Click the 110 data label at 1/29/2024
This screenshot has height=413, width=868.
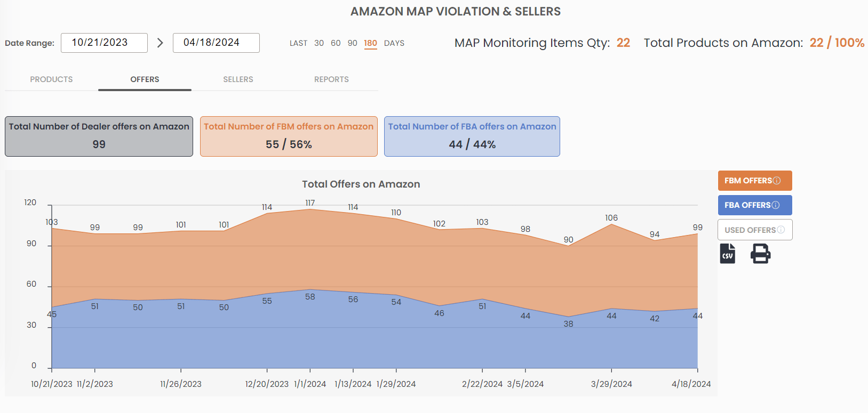click(396, 213)
